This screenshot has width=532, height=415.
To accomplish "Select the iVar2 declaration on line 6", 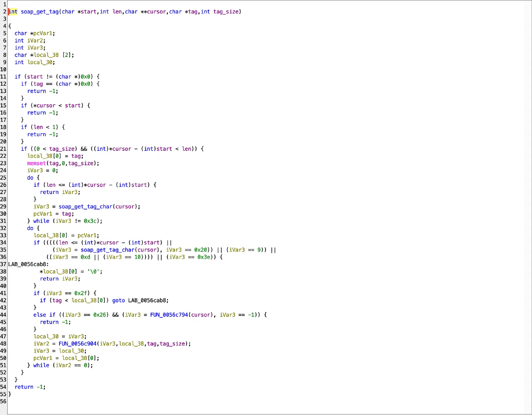I will (x=35, y=41).
